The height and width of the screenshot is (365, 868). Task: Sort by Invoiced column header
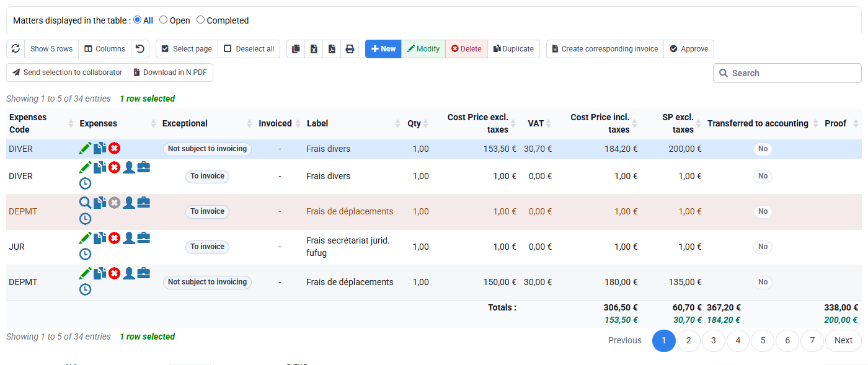[280, 123]
